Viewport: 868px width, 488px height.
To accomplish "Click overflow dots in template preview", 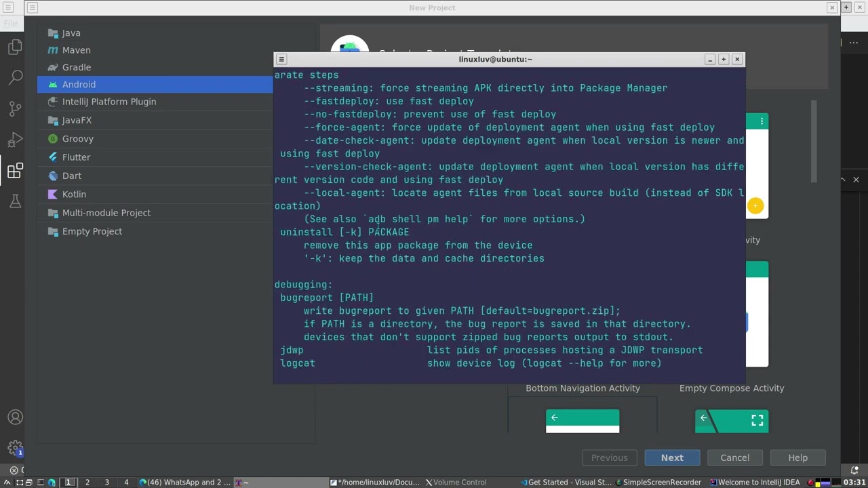I will tap(762, 121).
